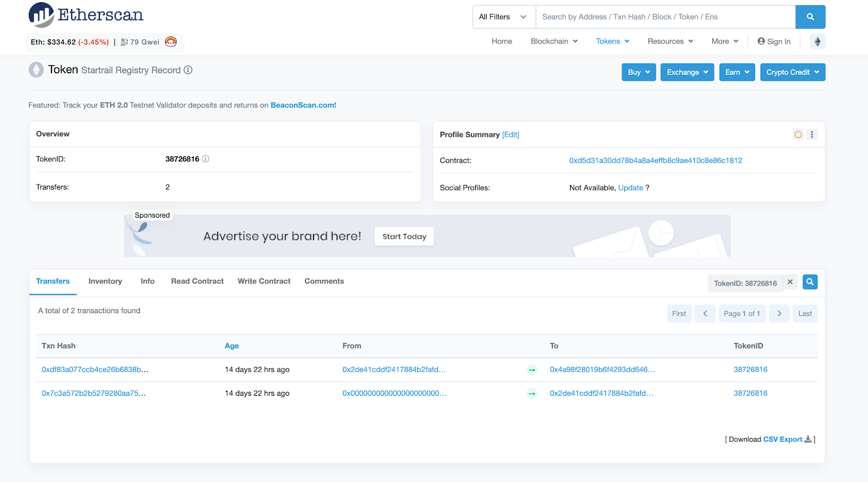Go to previous page with left chevron
This screenshot has width=868, height=482.
(705, 314)
